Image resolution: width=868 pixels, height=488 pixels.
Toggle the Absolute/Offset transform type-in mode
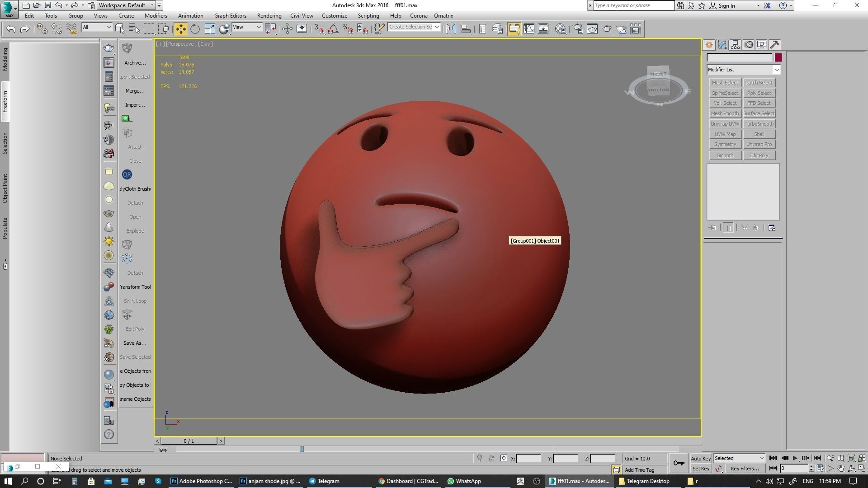click(x=504, y=458)
